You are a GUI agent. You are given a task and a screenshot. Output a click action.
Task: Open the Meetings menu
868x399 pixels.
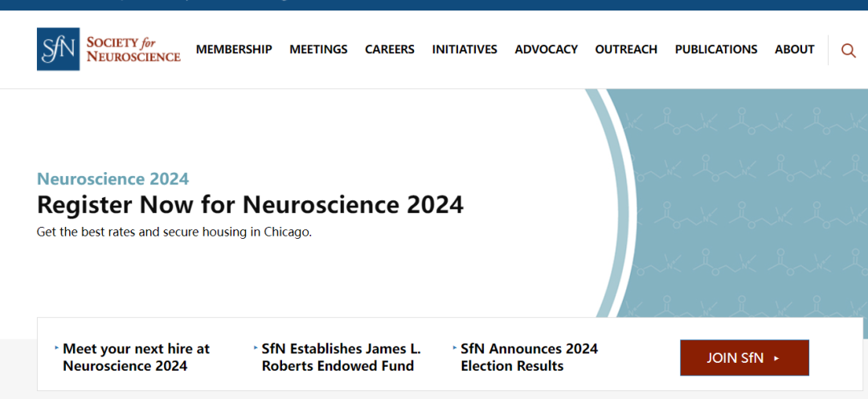click(318, 49)
